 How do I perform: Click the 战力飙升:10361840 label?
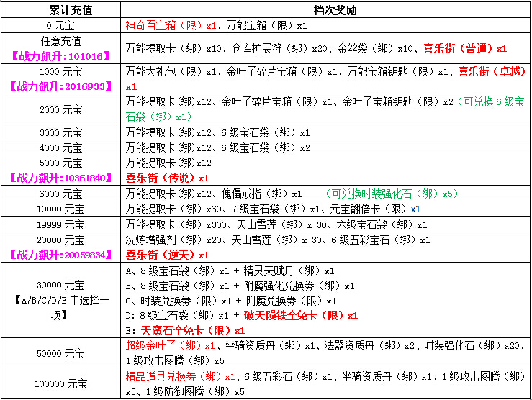point(61,177)
